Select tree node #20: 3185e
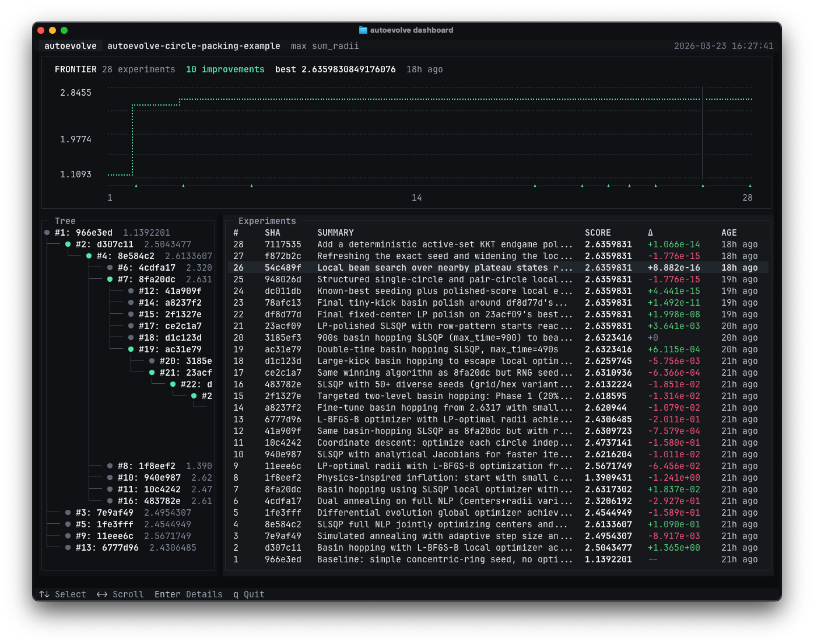814x644 pixels. [181, 361]
